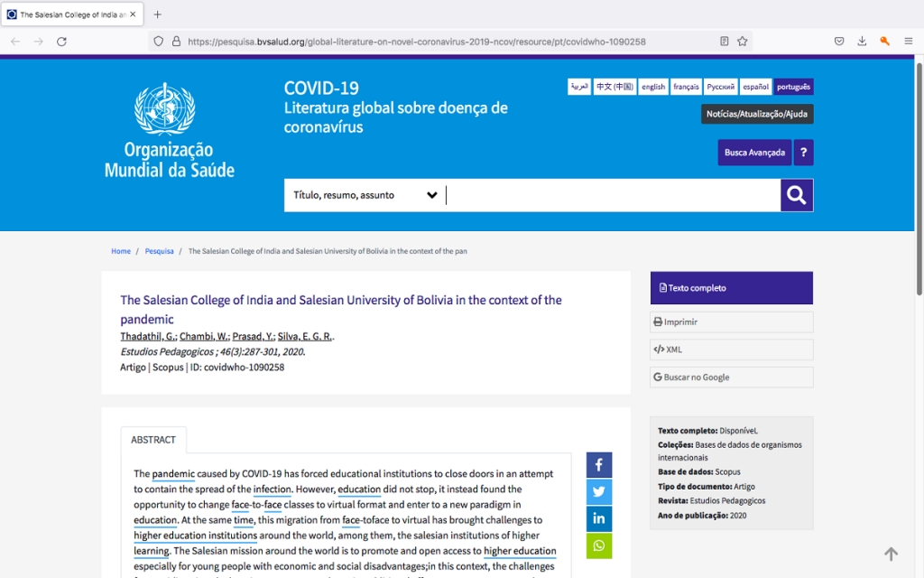Open the Firefox application menu
The width and height of the screenshot is (924, 578).
coord(909,42)
